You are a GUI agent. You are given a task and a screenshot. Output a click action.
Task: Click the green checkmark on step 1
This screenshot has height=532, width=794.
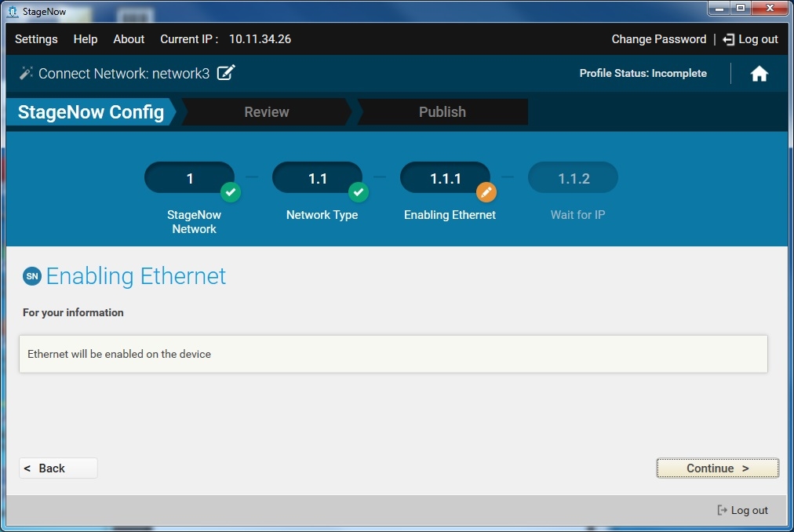230,191
